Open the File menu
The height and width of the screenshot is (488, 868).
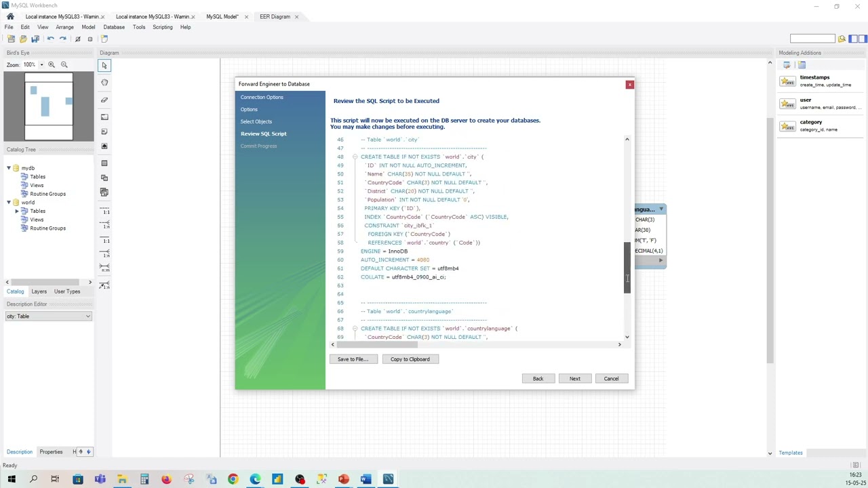pyautogui.click(x=9, y=27)
